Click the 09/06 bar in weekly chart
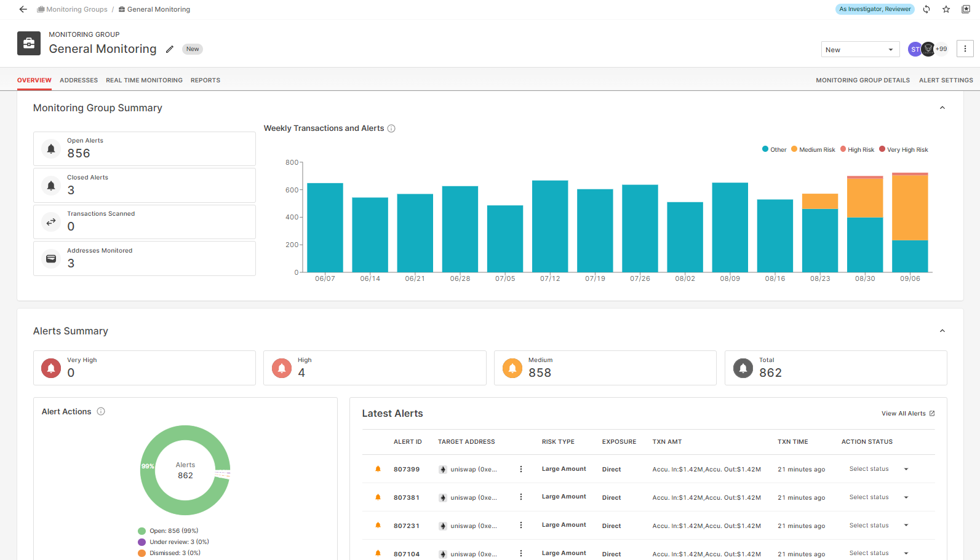Viewport: 980px width, 560px height. (x=910, y=223)
